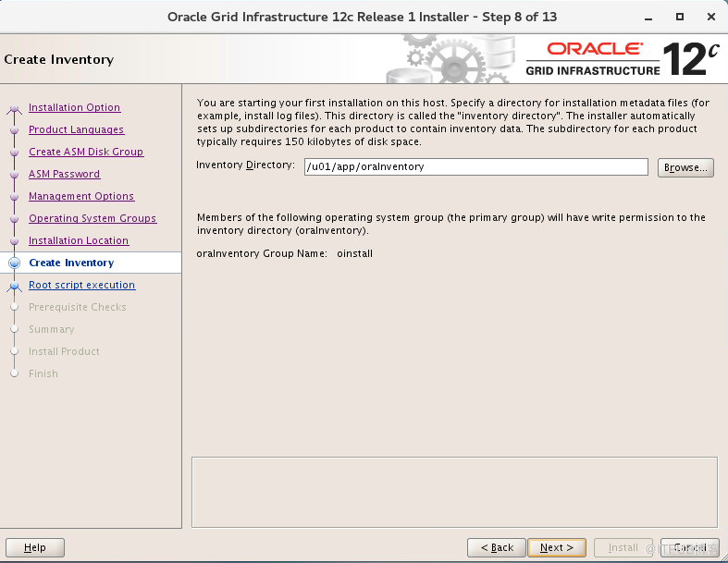Click the Browse button for inventory directory
728x563 pixels.
point(685,167)
